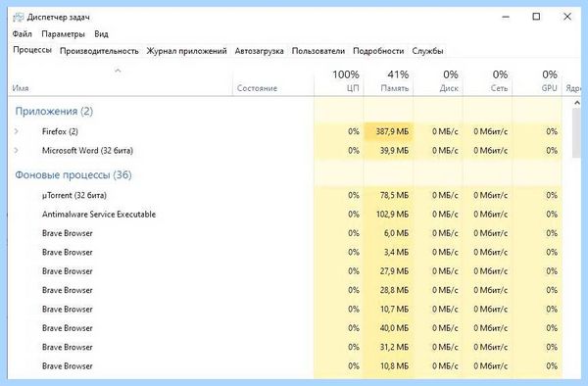Click the vertical scrollbar thumb
The width and height of the screenshot is (588, 386).
(576, 133)
